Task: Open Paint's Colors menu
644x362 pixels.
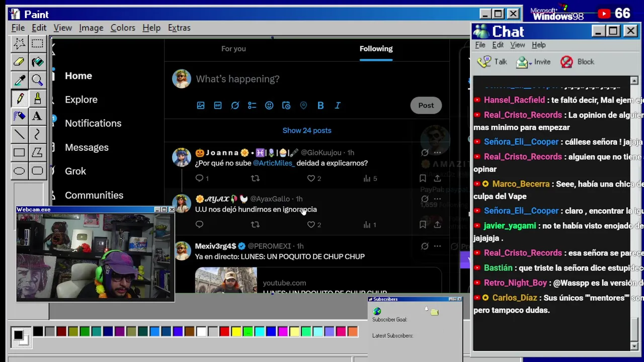Action: (x=123, y=28)
